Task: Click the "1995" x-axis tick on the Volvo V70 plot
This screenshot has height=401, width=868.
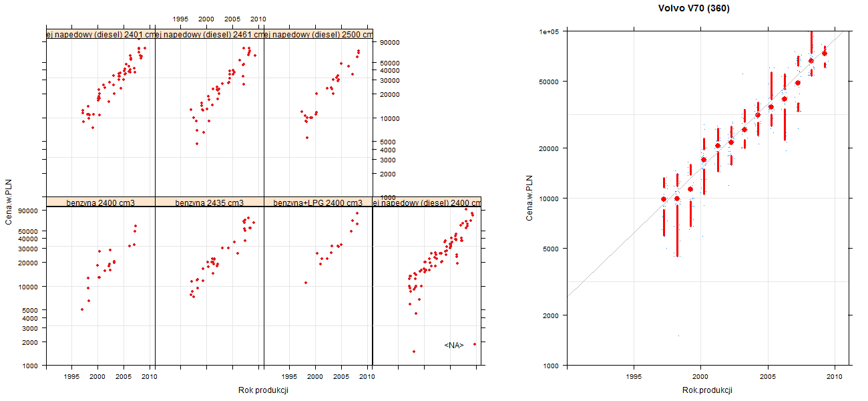Action: [x=634, y=377]
